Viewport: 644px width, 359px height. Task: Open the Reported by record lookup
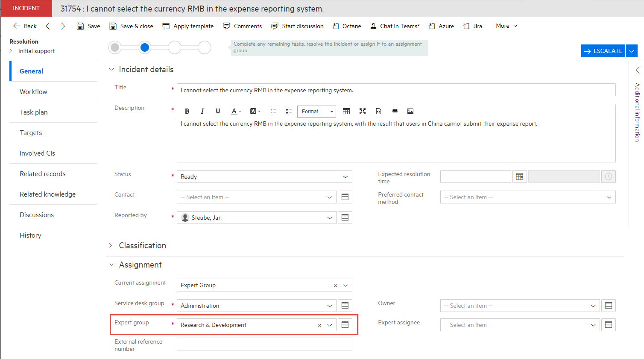(345, 217)
